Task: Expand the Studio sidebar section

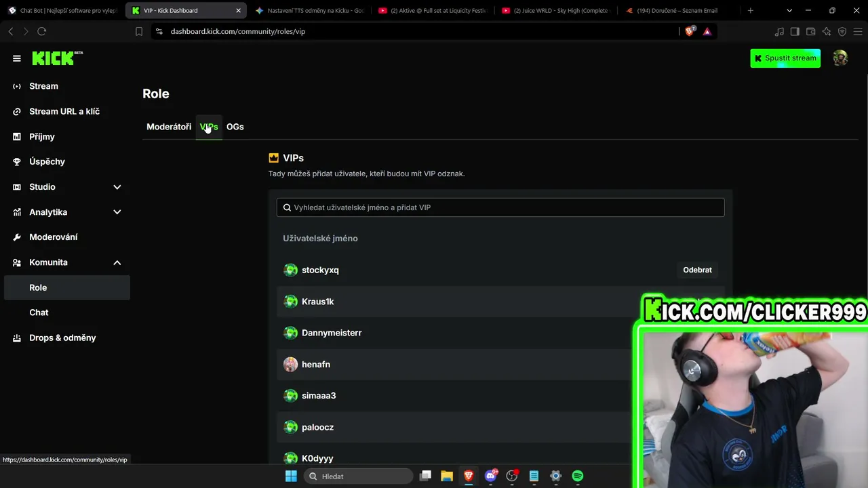Action: click(117, 187)
